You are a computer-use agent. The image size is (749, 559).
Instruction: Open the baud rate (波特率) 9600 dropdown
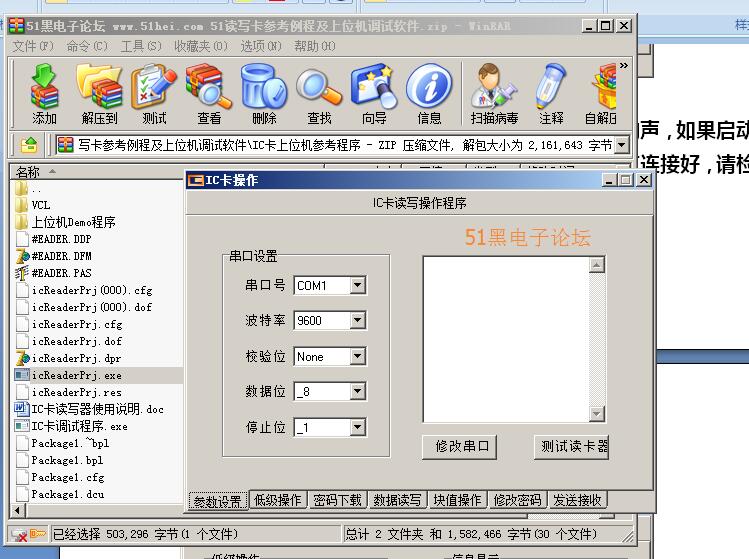click(357, 320)
